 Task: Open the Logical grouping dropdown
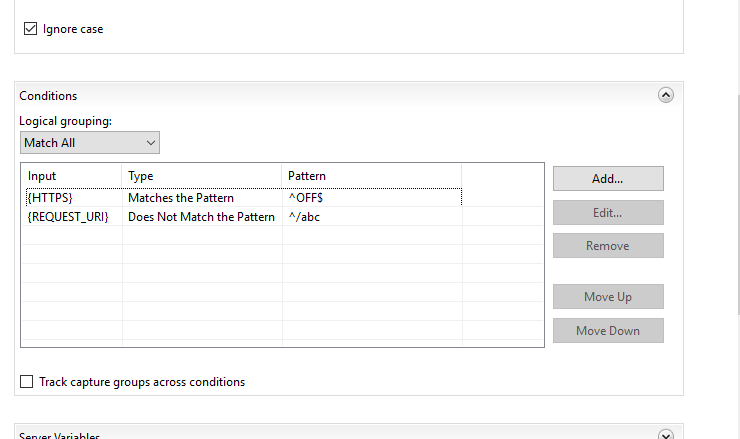(x=89, y=143)
